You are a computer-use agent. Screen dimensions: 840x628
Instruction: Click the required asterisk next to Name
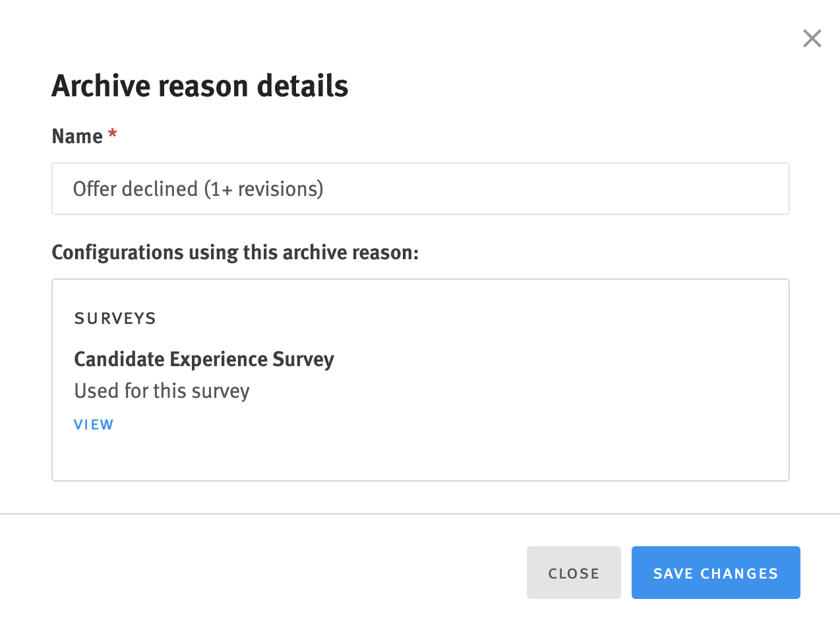[112, 135]
